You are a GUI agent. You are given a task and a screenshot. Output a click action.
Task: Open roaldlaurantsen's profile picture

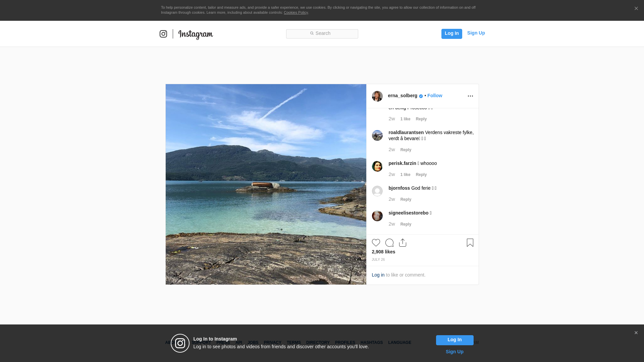point(377,135)
